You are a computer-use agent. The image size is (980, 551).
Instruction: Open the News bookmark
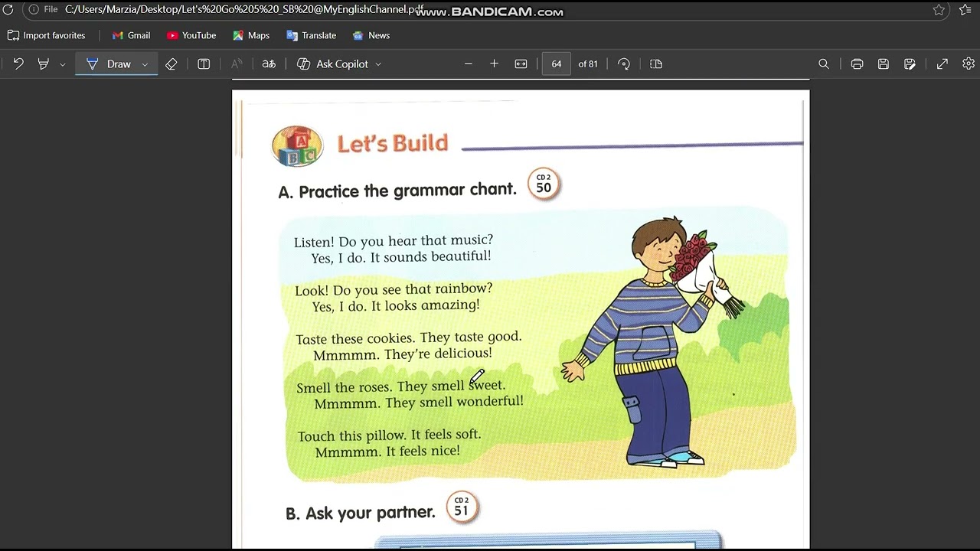coord(371,35)
